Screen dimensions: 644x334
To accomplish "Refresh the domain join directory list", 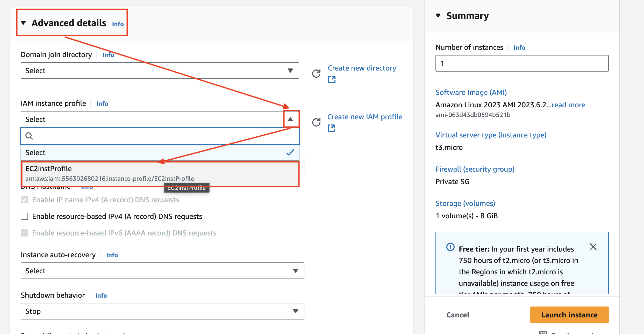I will tap(316, 74).
